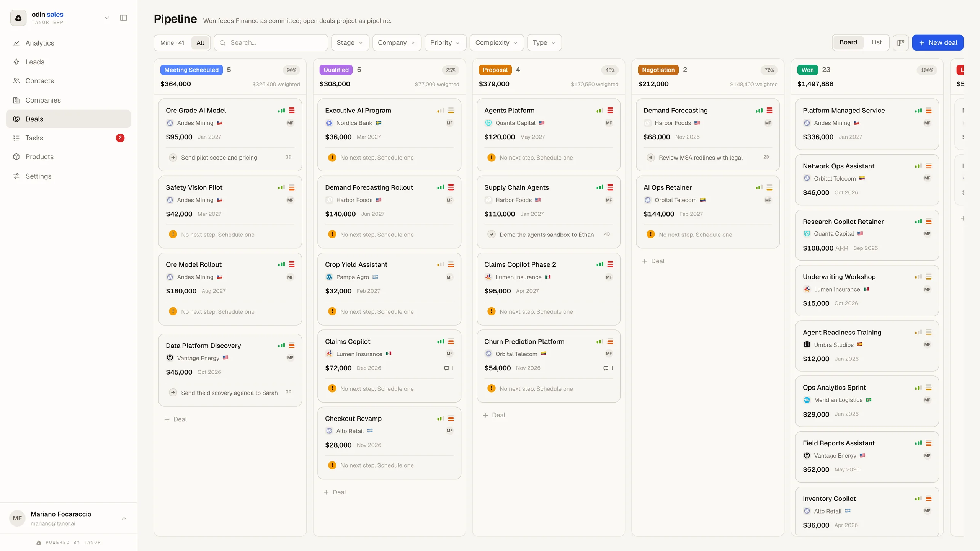Open the Deals sidebar item
Screen dimensions: 980x551
[68, 119]
